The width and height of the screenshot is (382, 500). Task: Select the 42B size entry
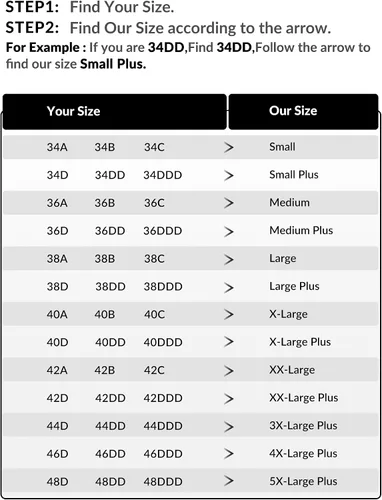(x=105, y=370)
